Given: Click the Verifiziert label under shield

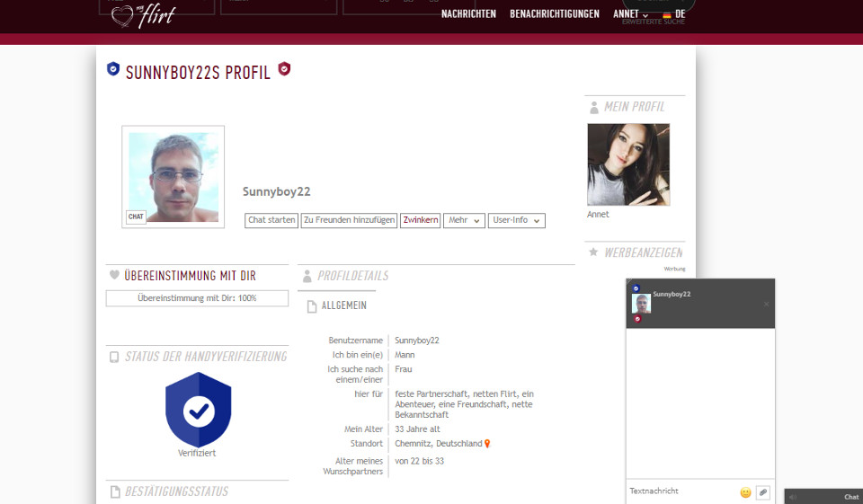Looking at the screenshot, I should click(x=197, y=454).
